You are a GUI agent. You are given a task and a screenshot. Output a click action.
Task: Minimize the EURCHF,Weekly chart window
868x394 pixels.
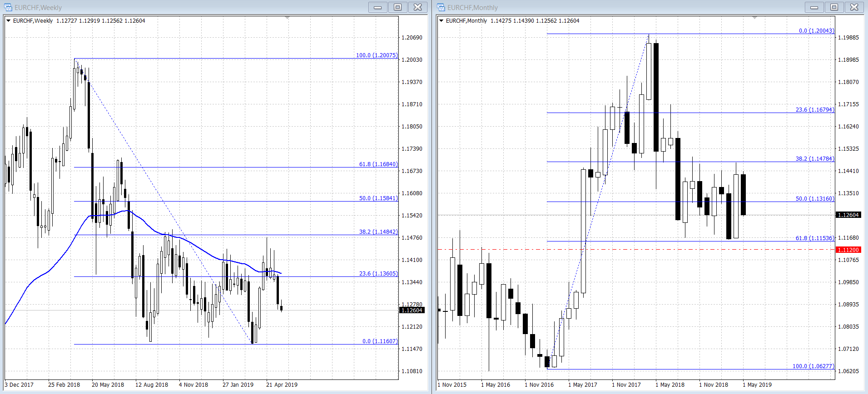377,7
